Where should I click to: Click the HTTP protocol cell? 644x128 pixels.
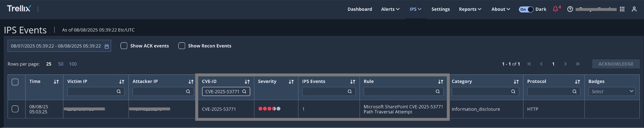(x=533, y=109)
